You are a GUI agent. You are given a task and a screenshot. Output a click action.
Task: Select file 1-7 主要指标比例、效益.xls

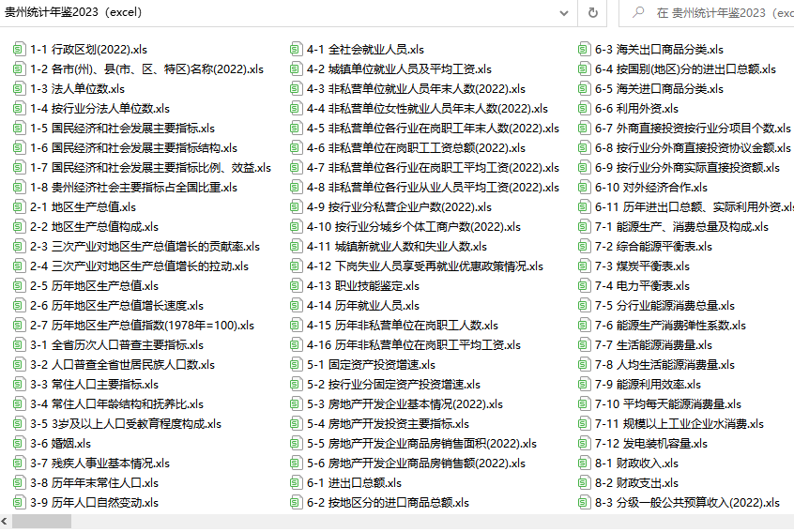(143, 168)
